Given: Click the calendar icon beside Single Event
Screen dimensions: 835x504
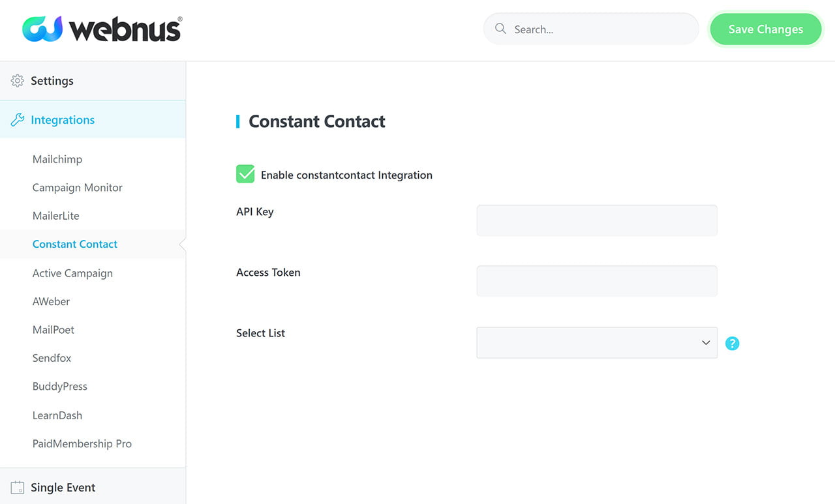Looking at the screenshot, I should [17, 487].
